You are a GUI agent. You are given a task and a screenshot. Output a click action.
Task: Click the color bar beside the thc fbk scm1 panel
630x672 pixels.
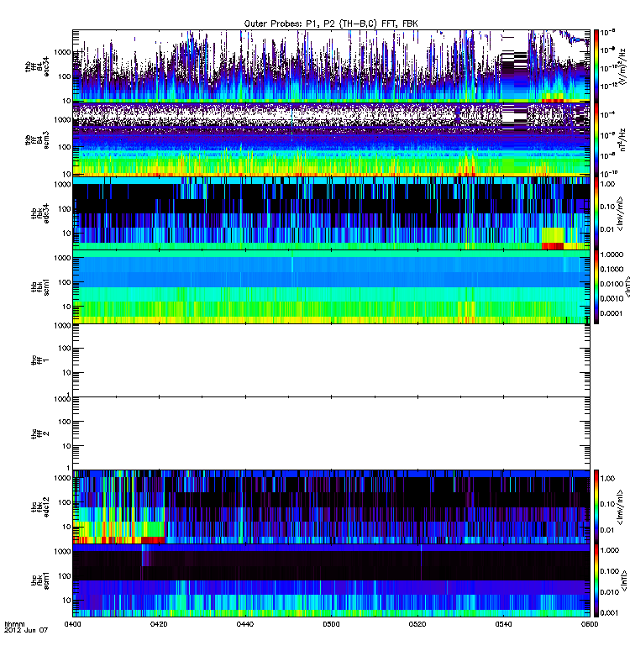point(596,580)
